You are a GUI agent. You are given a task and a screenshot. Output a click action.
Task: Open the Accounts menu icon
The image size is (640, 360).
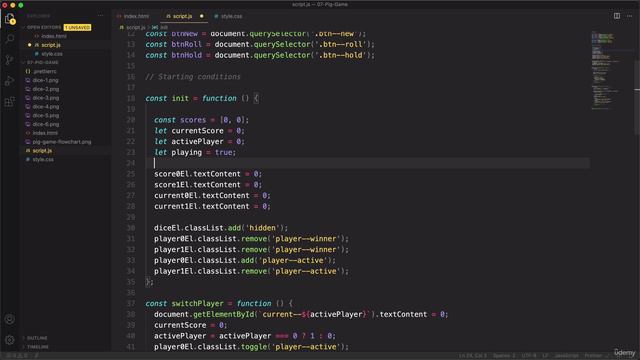click(10, 319)
